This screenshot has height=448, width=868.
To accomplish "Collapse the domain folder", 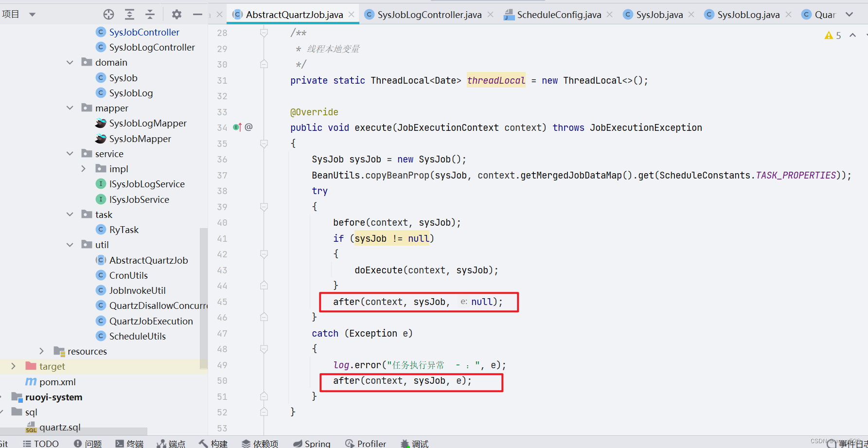I will [x=70, y=62].
